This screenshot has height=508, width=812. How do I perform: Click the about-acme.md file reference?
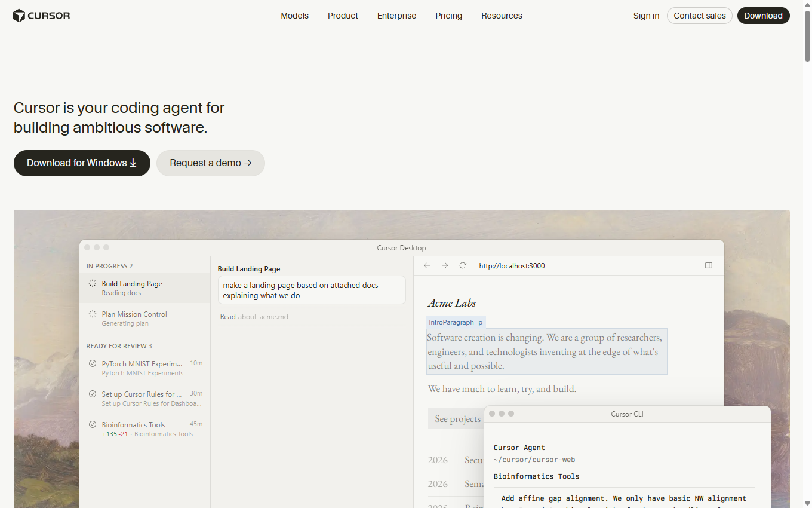pos(263,317)
